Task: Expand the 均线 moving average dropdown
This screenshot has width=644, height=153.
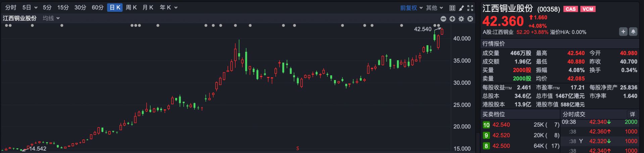Action: 51,18
